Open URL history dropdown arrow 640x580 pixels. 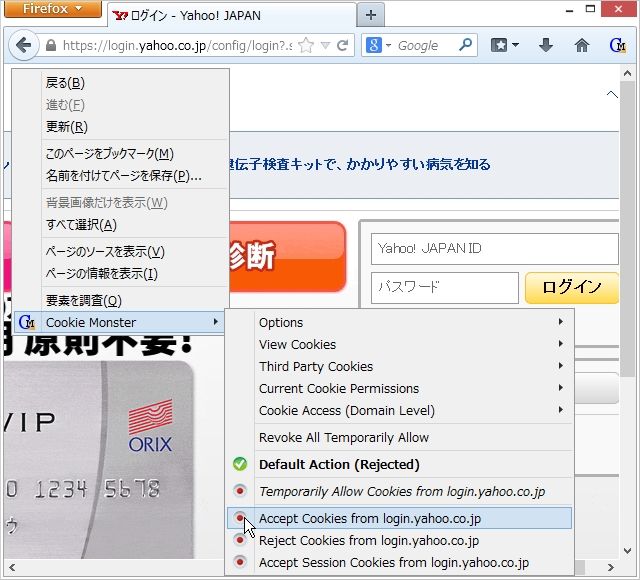(x=325, y=45)
